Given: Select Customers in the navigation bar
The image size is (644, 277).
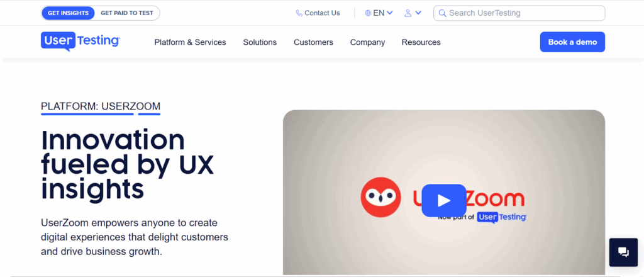Looking at the screenshot, I should [313, 42].
